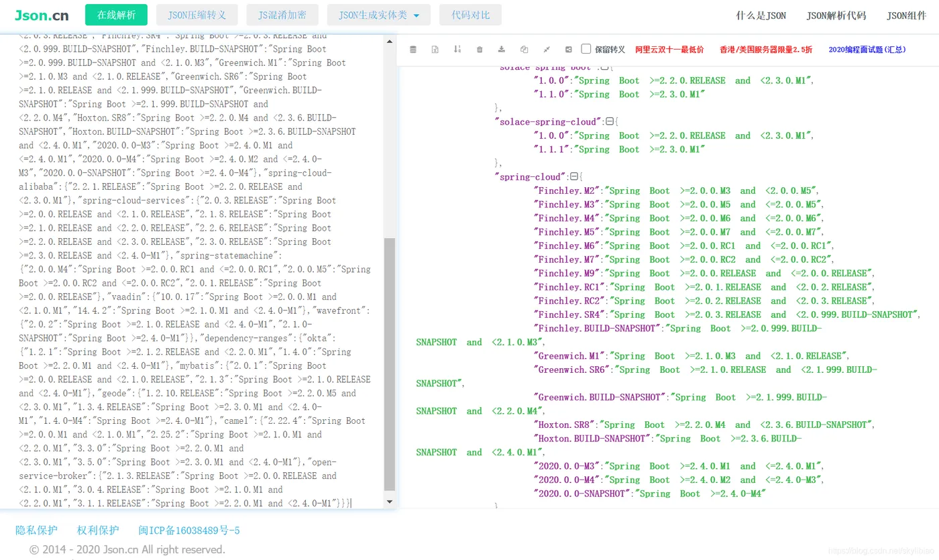Click the compress arrows icon
The image size is (939, 560).
(x=547, y=49)
